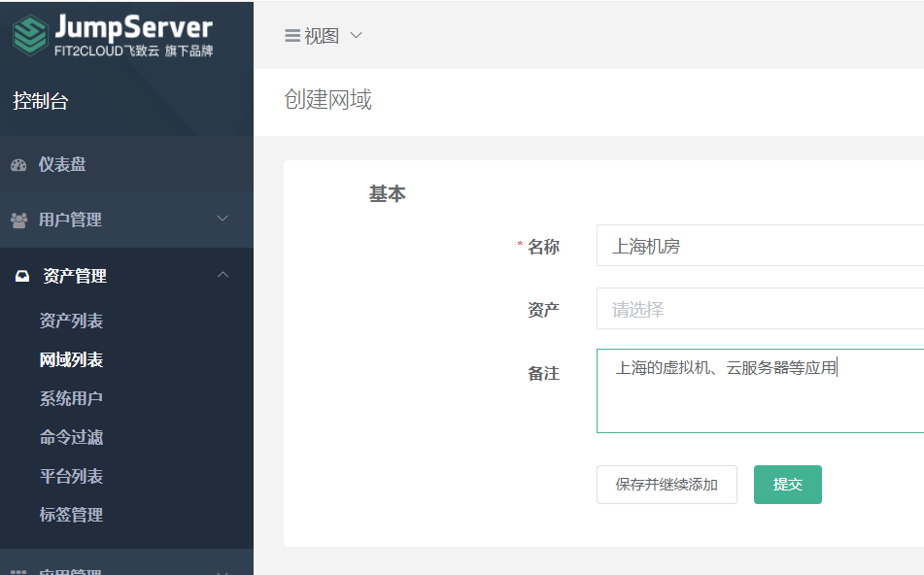Click the 提交 button

point(787,485)
